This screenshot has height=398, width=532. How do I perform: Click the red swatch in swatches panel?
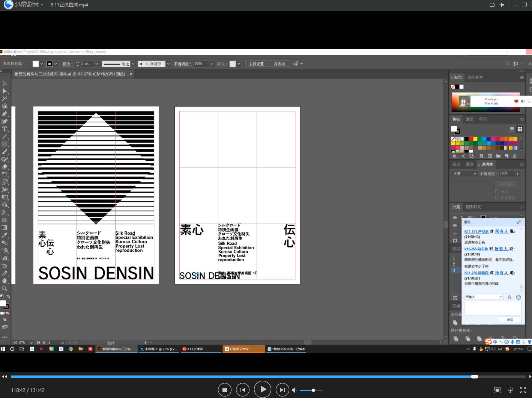[471, 139]
